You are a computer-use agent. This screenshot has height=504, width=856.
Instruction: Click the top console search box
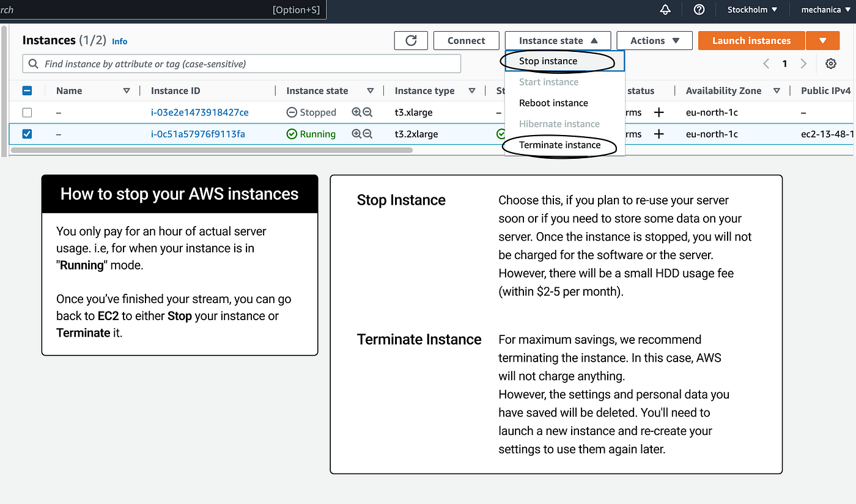163,10
